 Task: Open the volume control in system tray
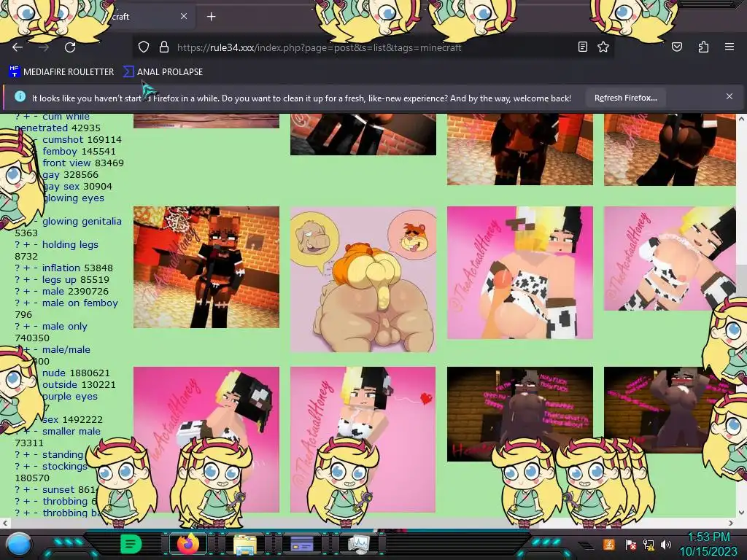pyautogui.click(x=666, y=544)
